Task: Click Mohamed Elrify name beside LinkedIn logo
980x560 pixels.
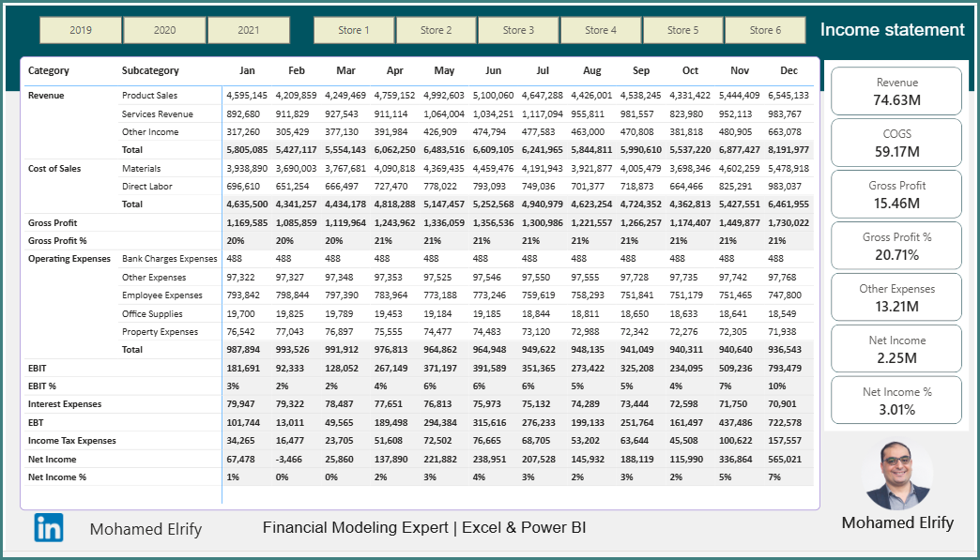Action: pos(146,529)
